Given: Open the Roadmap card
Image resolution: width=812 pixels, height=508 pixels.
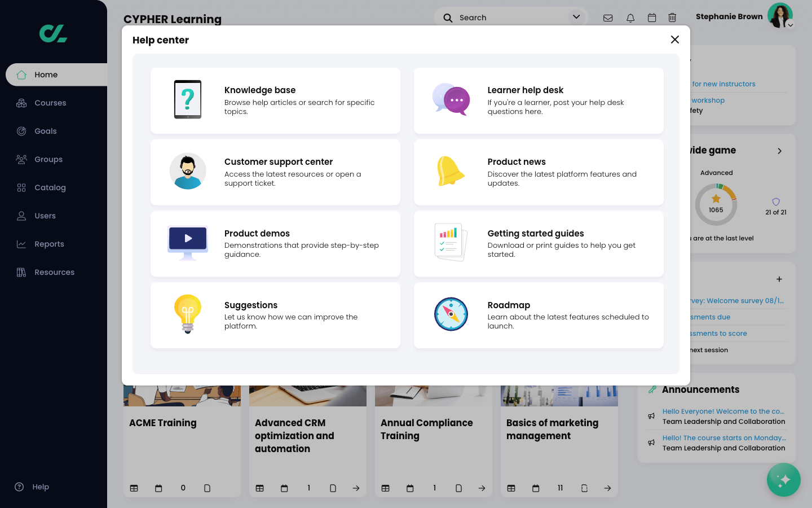Looking at the screenshot, I should click(539, 315).
